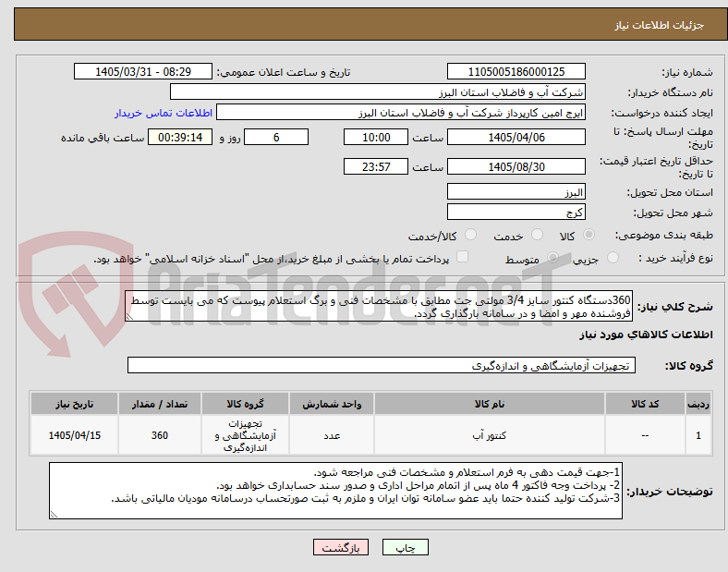Click the deadline time field 10:00

click(376, 137)
